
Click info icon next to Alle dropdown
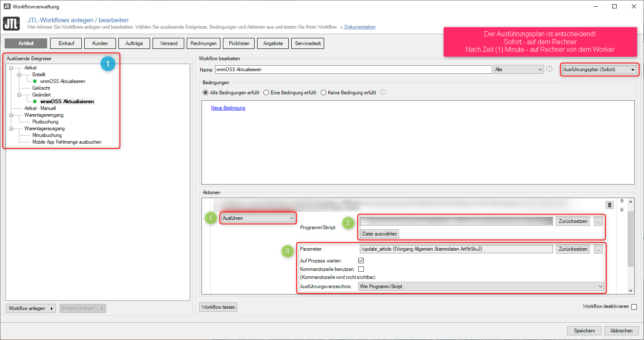[x=549, y=69]
